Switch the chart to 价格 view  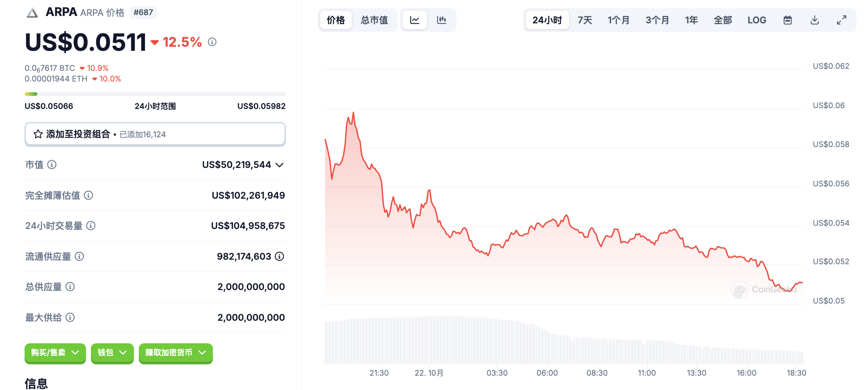coord(336,20)
